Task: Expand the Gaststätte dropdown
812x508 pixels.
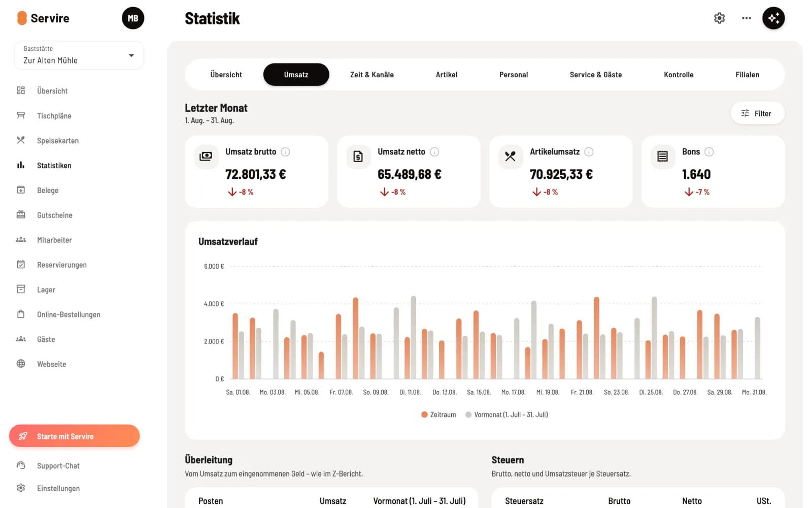Action: (79, 55)
